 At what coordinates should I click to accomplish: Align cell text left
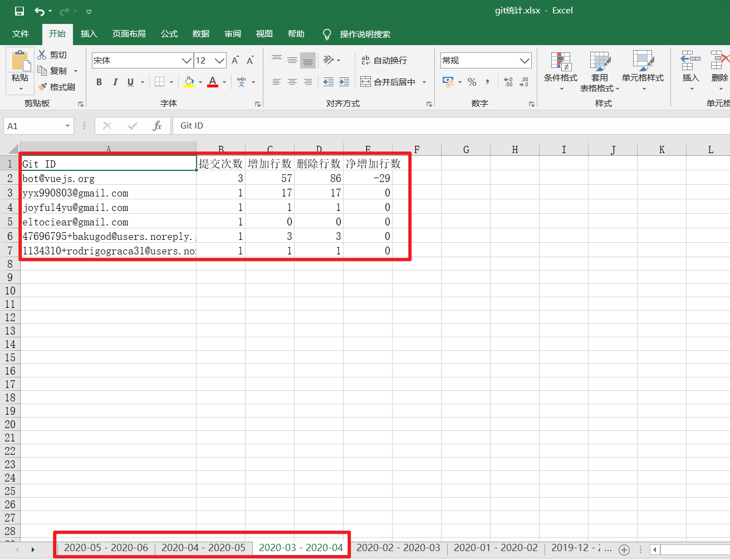pos(277,82)
